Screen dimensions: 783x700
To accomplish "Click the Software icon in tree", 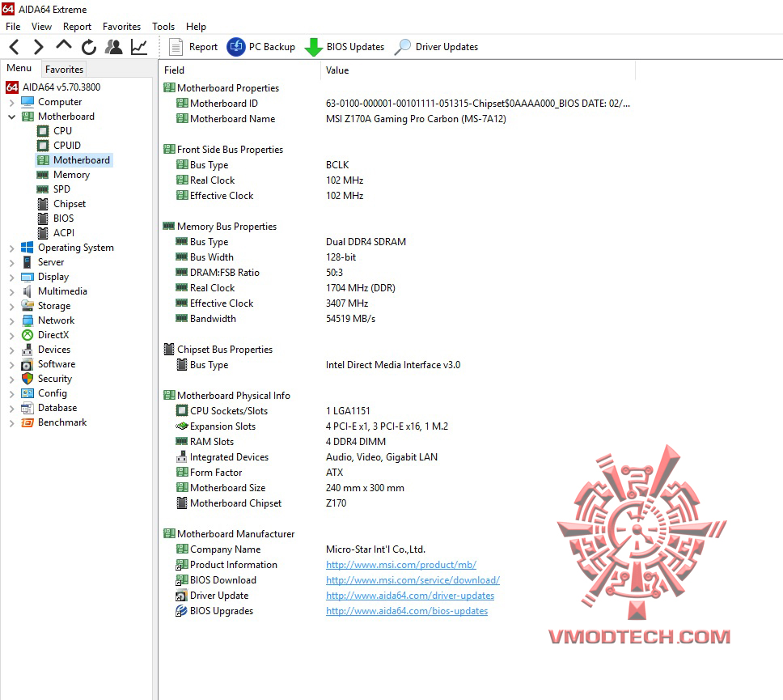I will point(27,364).
